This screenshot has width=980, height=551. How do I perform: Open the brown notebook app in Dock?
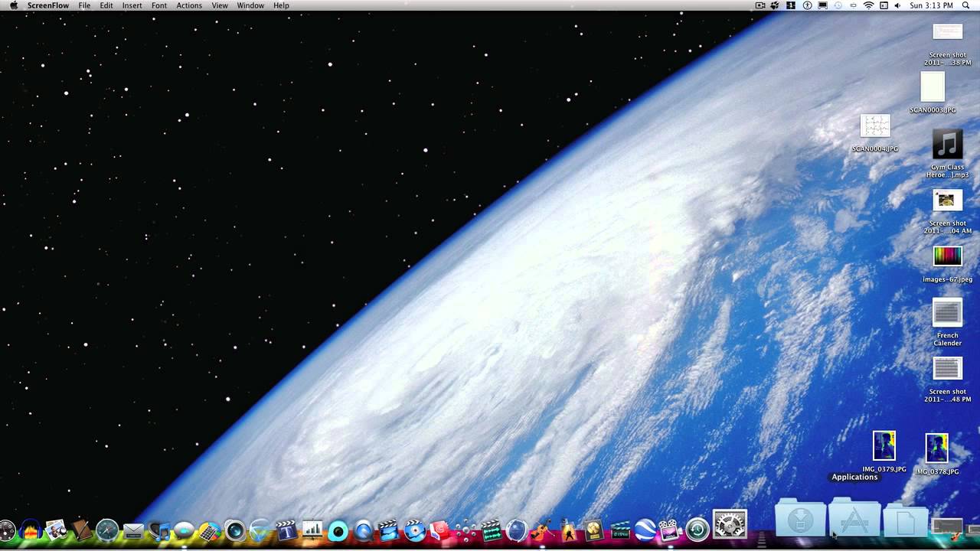[x=81, y=530]
